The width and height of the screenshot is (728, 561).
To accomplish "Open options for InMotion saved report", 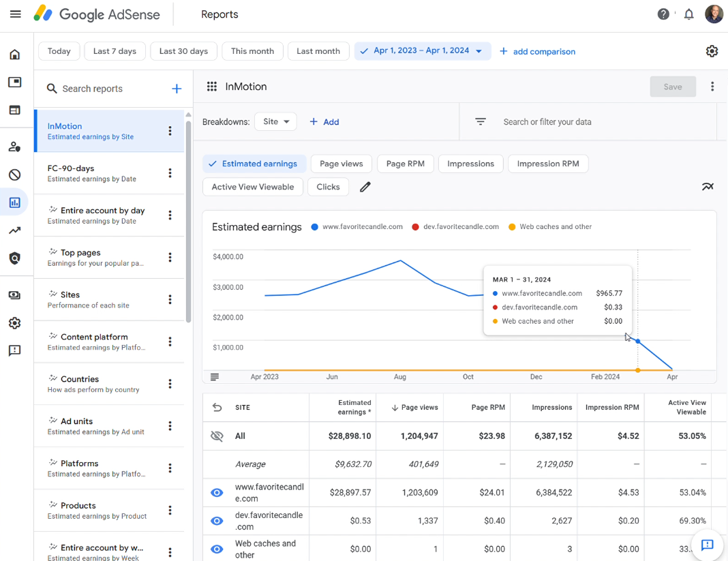I will pos(170,131).
